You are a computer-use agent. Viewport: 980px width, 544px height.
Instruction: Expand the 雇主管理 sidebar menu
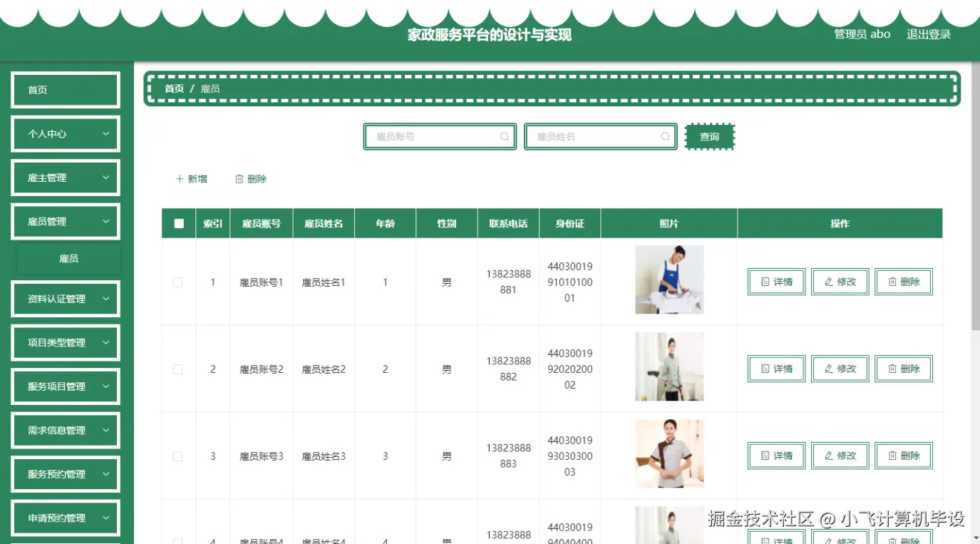coord(65,178)
